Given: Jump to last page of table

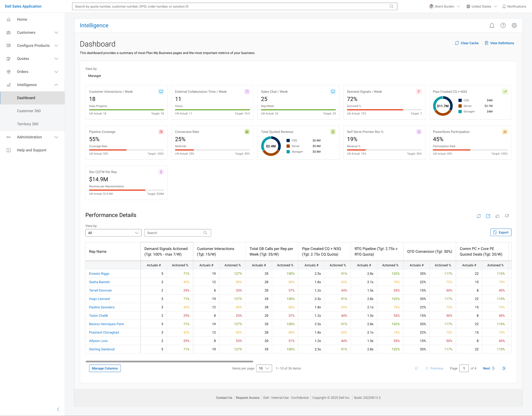Looking at the screenshot, I should pyautogui.click(x=504, y=368).
